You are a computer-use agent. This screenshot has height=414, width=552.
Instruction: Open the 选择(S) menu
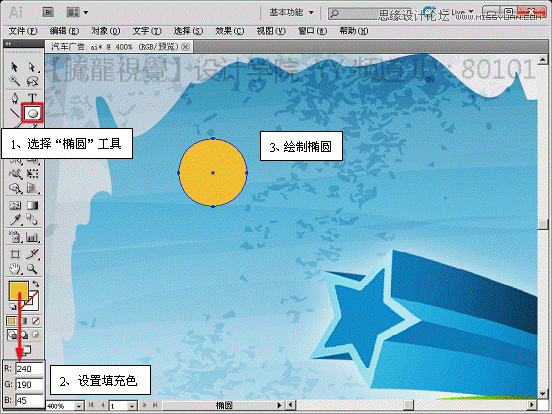click(x=188, y=31)
